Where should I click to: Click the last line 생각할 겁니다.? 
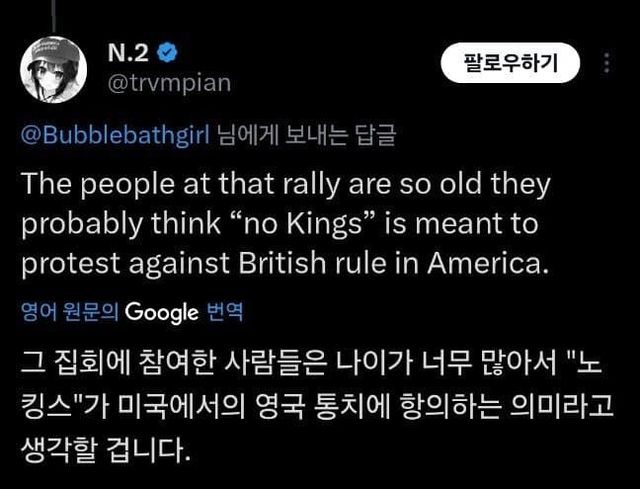coord(105,441)
